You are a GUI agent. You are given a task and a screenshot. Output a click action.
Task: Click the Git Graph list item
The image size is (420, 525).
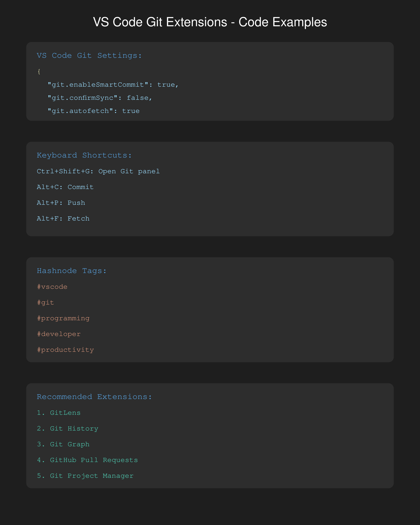click(63, 444)
